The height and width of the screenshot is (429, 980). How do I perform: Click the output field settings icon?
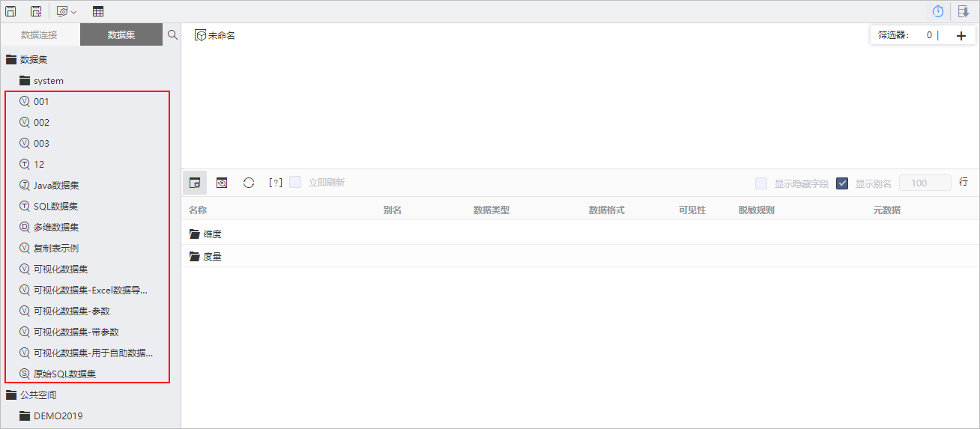[195, 183]
